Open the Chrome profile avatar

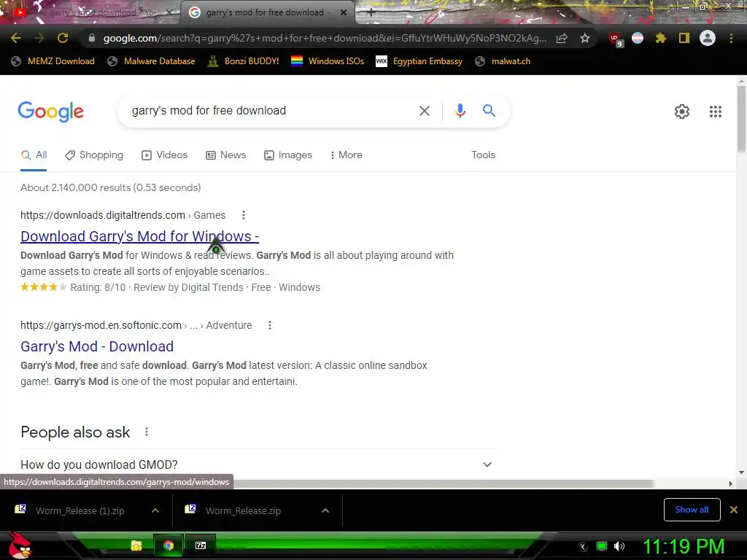click(708, 38)
